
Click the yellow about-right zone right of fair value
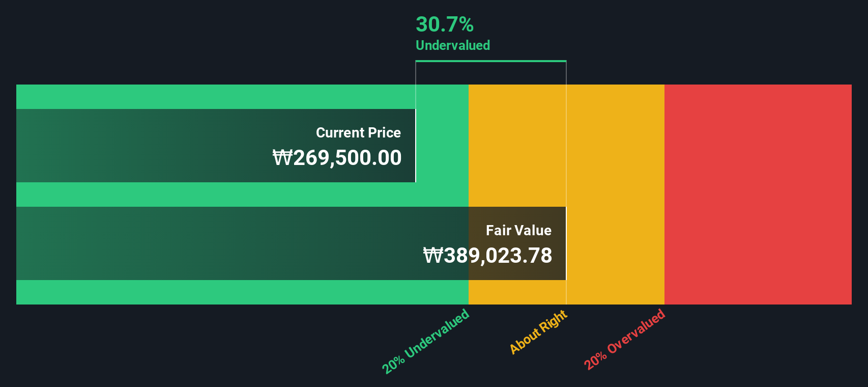coord(615,195)
